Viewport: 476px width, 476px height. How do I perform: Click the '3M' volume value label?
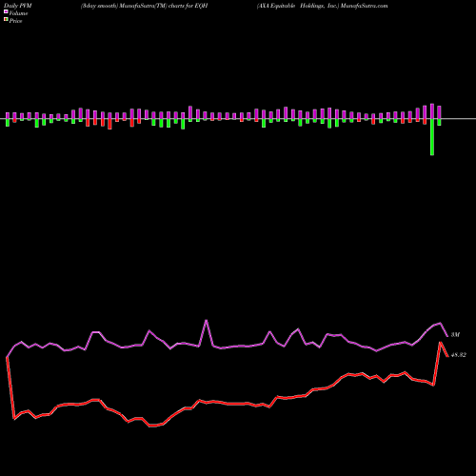tap(455, 335)
